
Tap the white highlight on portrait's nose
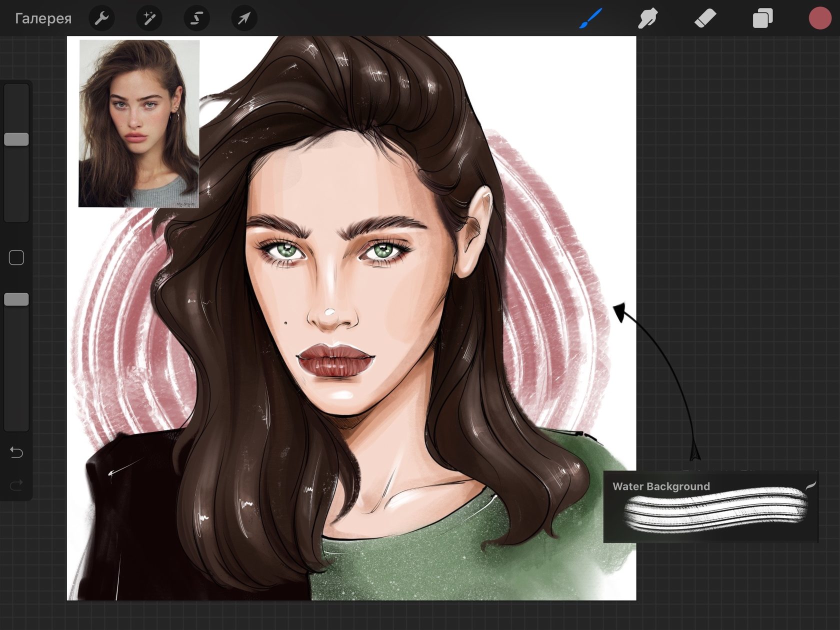pos(329,313)
